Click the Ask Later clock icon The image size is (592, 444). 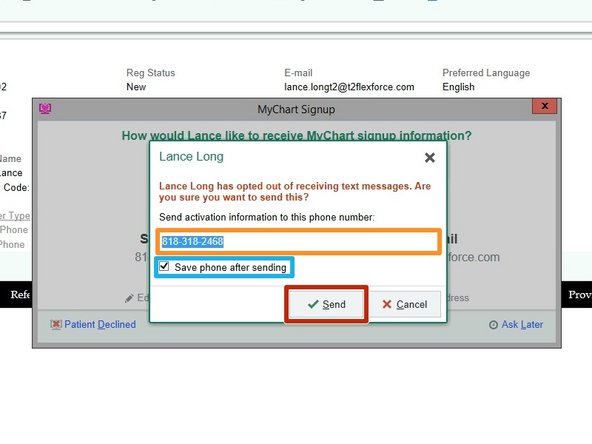coord(493,325)
